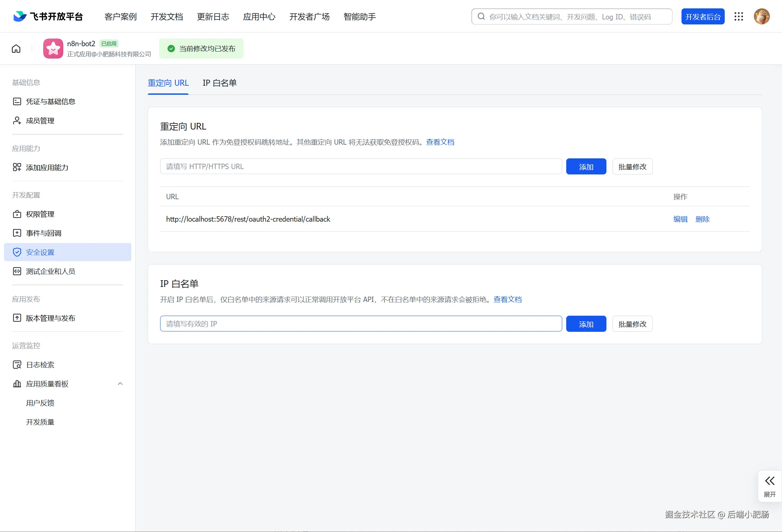782x532 pixels.
Task: Click the home icon in header
Action: pos(16,49)
